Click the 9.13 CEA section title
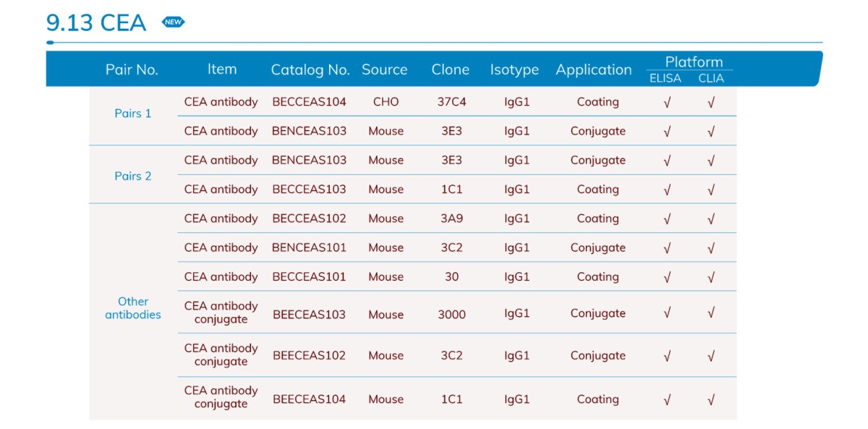Screen dimensions: 868x429 point(96,23)
